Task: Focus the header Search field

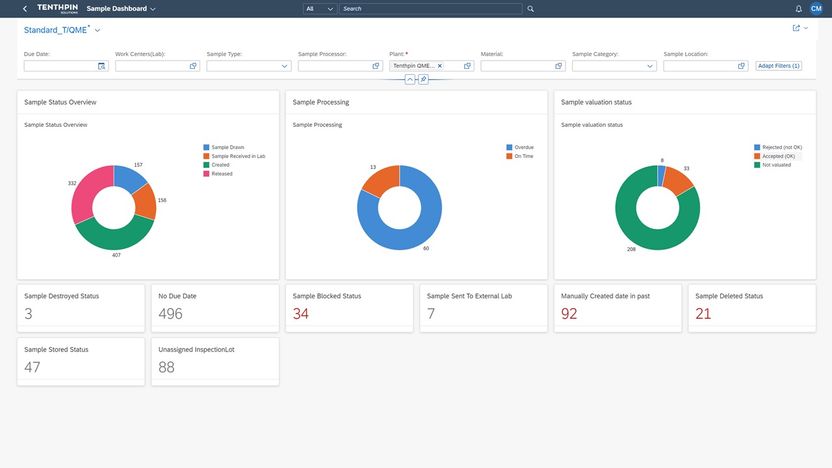Action: pyautogui.click(x=430, y=8)
